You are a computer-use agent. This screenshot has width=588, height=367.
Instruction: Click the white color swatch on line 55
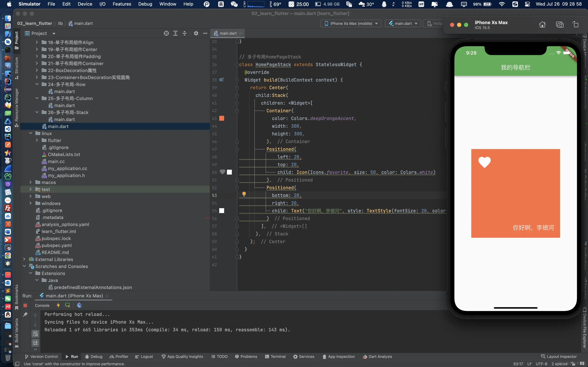[222, 211]
